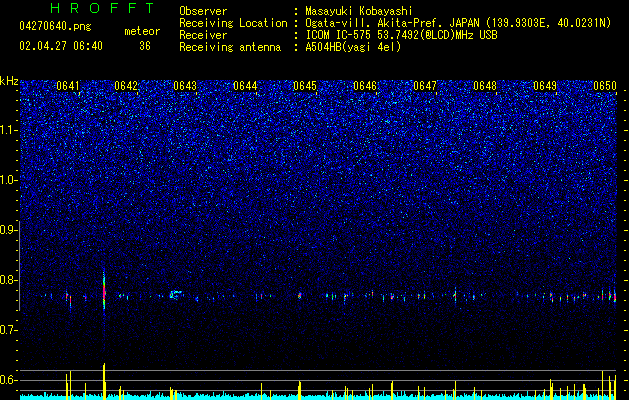Click the 0649 time marker
This screenshot has height=400, width=629.
click(545, 86)
